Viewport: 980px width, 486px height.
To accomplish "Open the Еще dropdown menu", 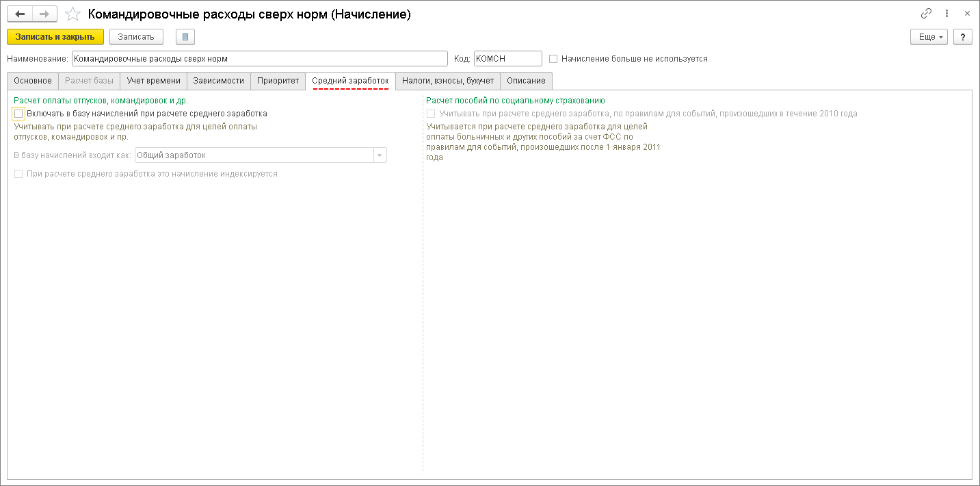I will pyautogui.click(x=929, y=37).
